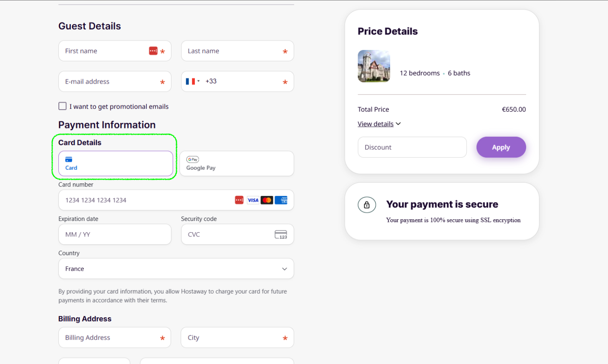Click the American Express logo
Image resolution: width=608 pixels, height=364 pixels.
pos(281,200)
